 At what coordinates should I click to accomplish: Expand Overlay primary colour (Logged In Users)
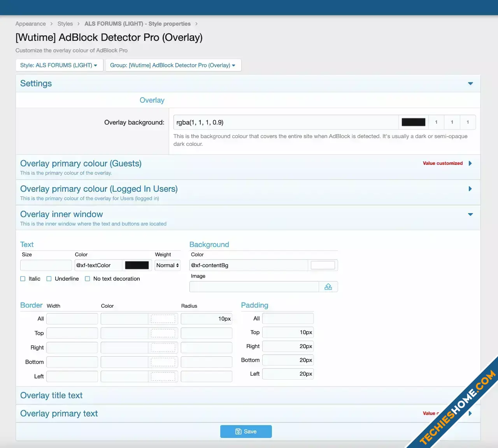[x=470, y=189]
